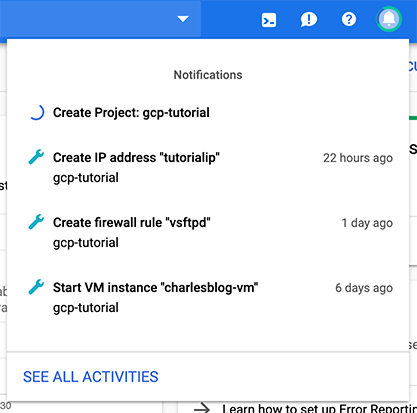Open the Create IP address "tutorialip" notification
Viewport: 417px width, 413px height.
pos(208,167)
